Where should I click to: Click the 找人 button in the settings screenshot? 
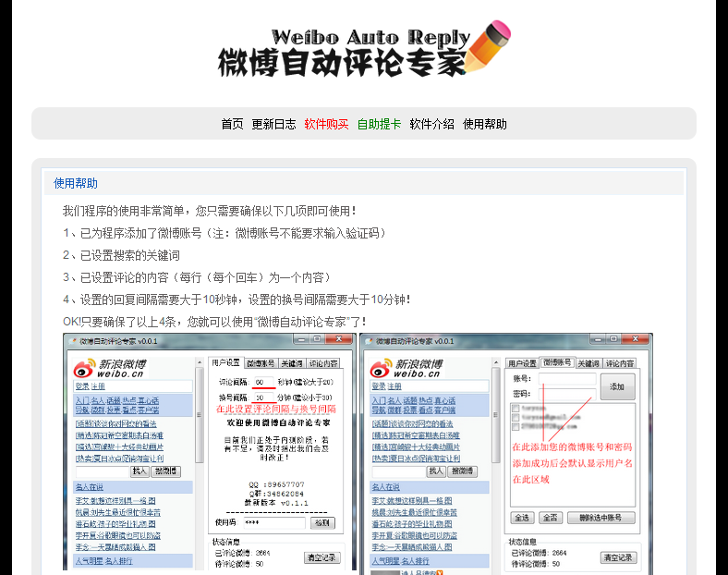pos(140,471)
